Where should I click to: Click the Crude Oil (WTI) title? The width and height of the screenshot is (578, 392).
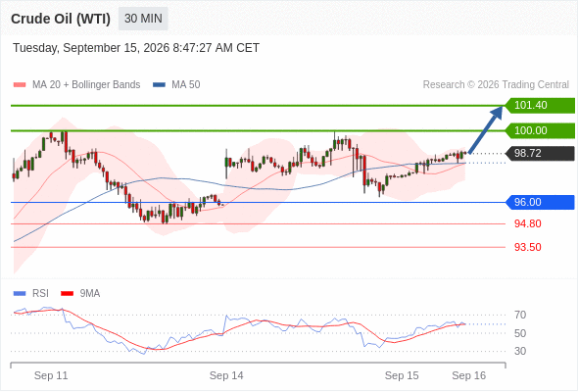point(61,19)
